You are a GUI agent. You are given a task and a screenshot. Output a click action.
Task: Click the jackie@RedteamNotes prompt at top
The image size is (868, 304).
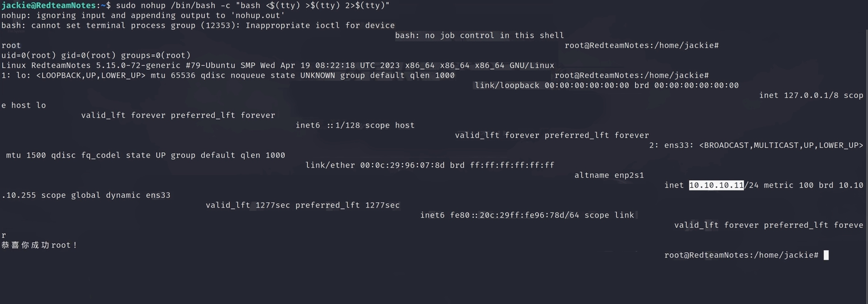49,6
